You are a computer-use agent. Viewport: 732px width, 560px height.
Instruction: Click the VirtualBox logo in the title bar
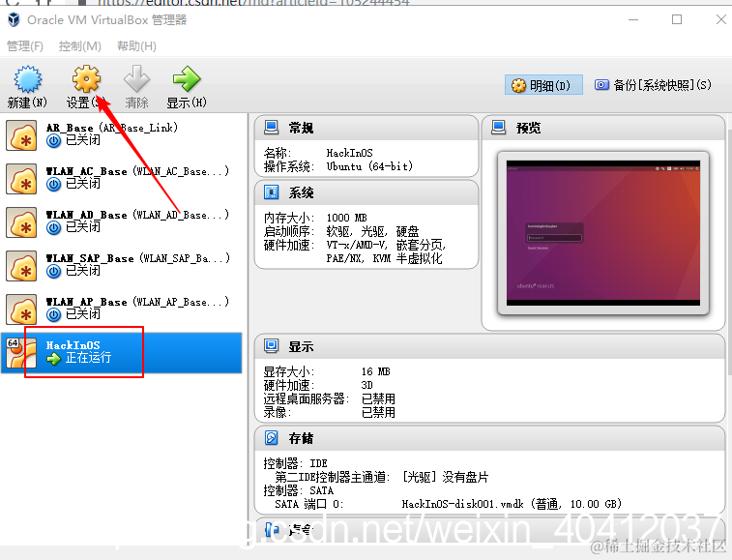point(14,19)
